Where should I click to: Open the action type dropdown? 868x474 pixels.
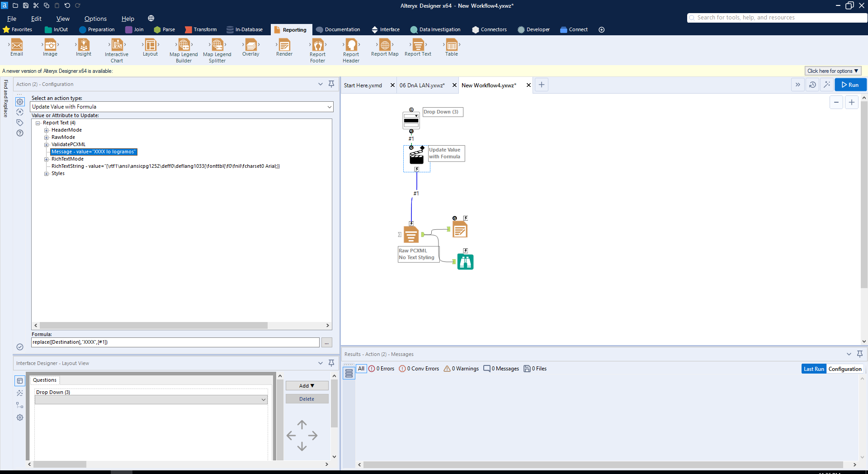[330, 107]
